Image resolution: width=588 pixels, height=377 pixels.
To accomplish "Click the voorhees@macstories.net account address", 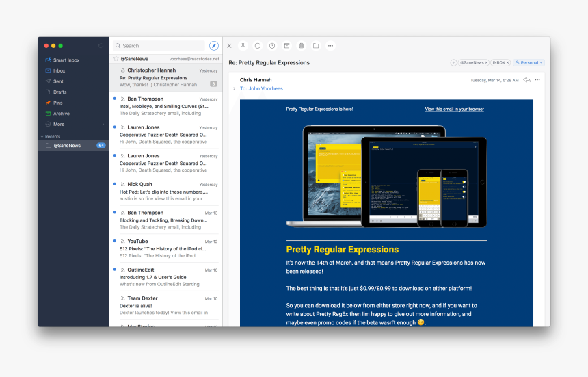I will click(194, 59).
